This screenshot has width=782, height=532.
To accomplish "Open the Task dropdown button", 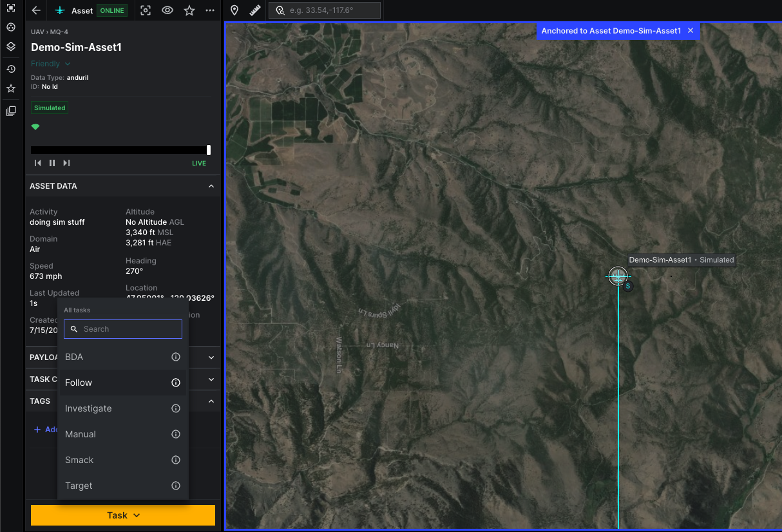I will click(x=123, y=515).
